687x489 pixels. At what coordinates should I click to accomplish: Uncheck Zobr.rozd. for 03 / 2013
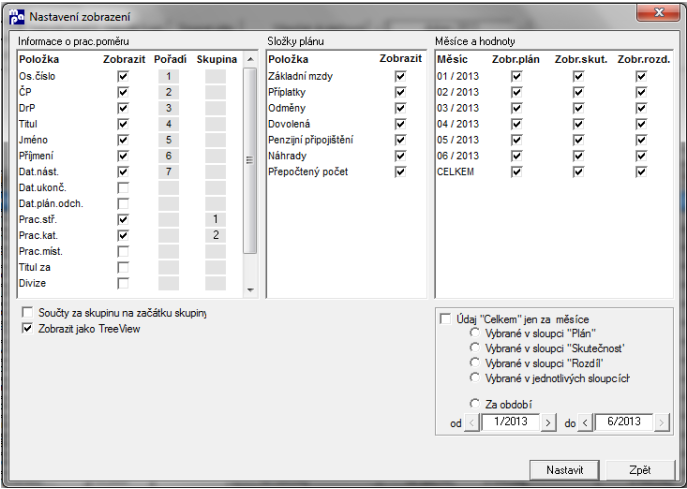point(641,108)
